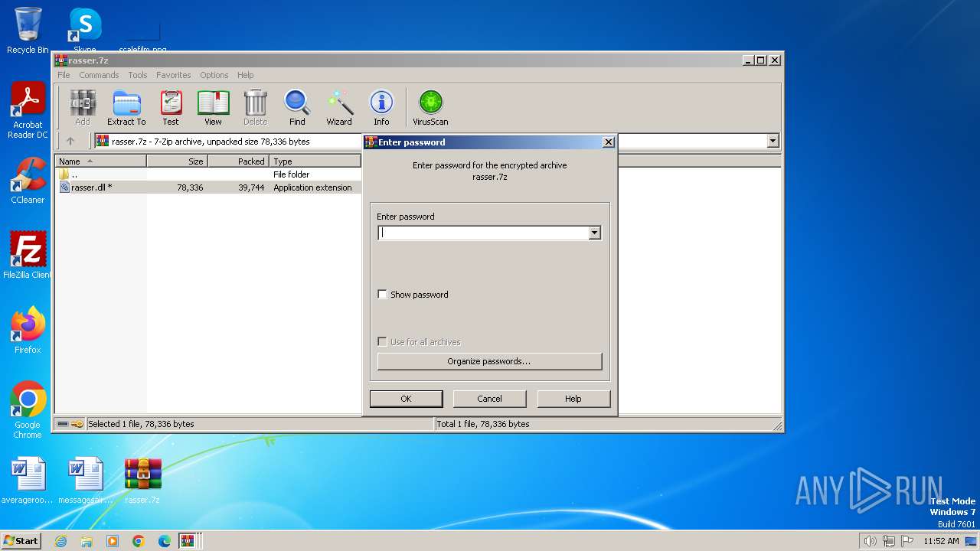This screenshot has width=980, height=551.
Task: Open the File menu
Action: point(64,75)
